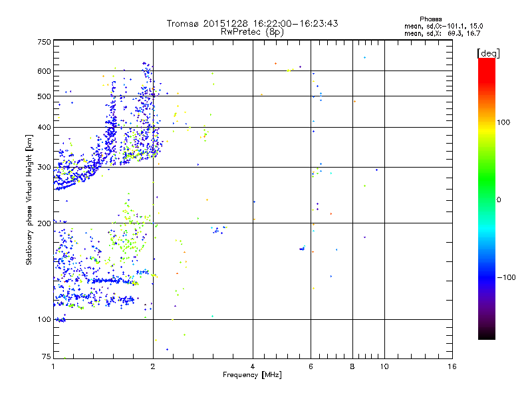Image resolution: width=532 pixels, height=399 pixels.
Task: Click the x-axis tick label '16'
Action: [x=452, y=366]
